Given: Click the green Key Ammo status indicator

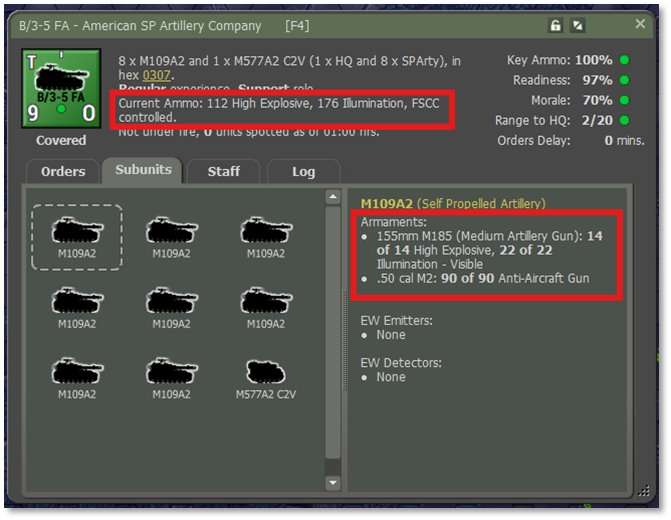Looking at the screenshot, I should [x=624, y=60].
